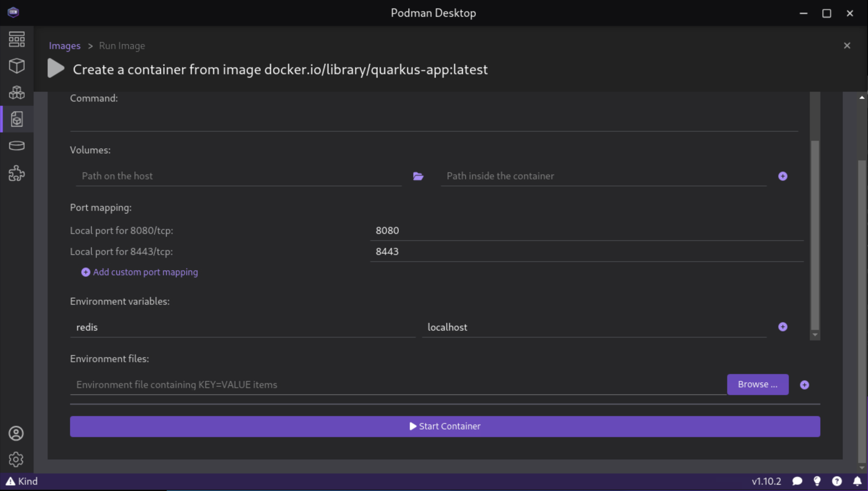Image resolution: width=868 pixels, height=491 pixels.
Task: Close the Run Image page
Action: point(847,46)
